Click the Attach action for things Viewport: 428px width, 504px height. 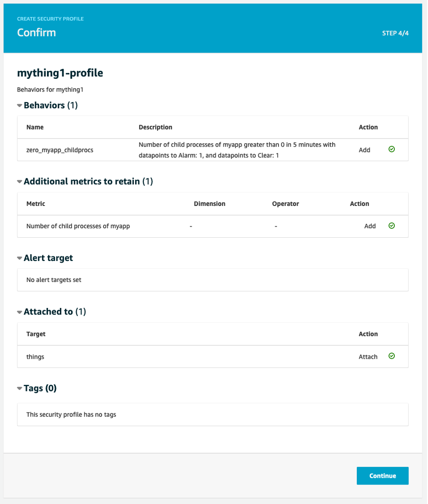[x=369, y=357]
